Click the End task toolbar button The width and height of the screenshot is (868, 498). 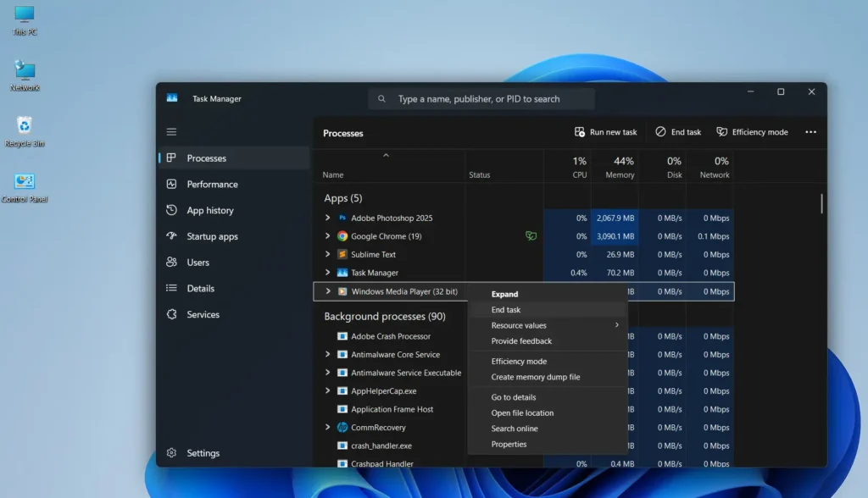[678, 131]
